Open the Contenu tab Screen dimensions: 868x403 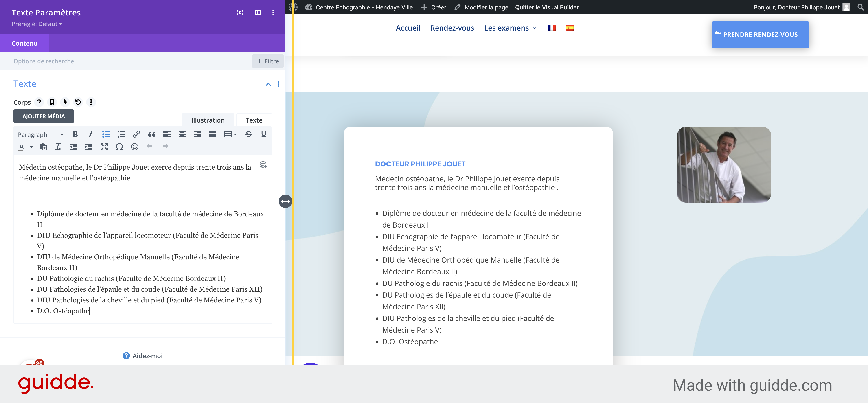pos(25,43)
